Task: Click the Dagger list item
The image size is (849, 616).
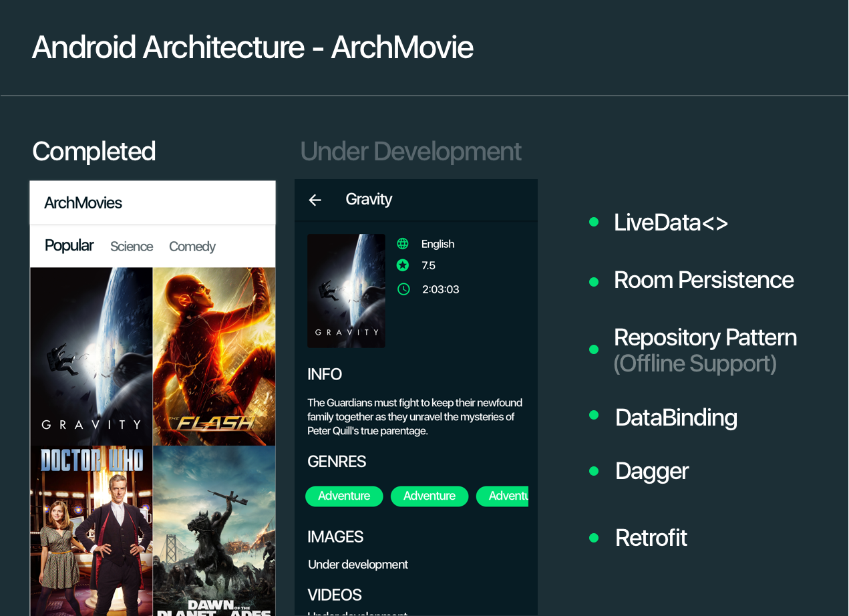Action: (652, 472)
